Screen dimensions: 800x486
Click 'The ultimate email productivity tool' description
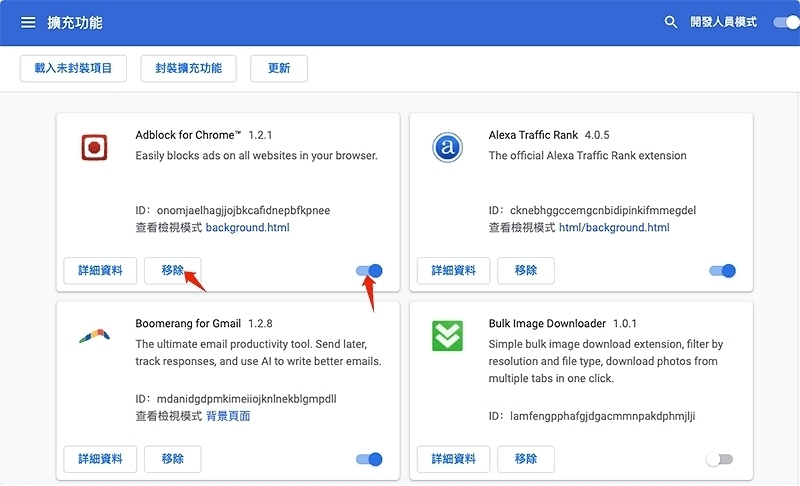259,352
